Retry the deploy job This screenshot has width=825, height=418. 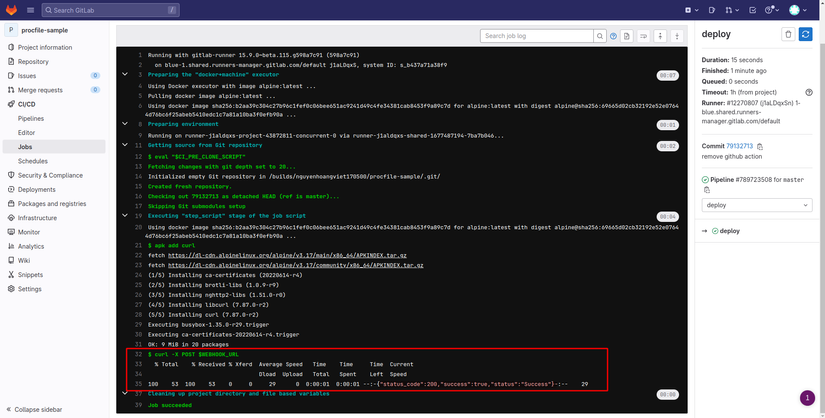click(x=806, y=34)
